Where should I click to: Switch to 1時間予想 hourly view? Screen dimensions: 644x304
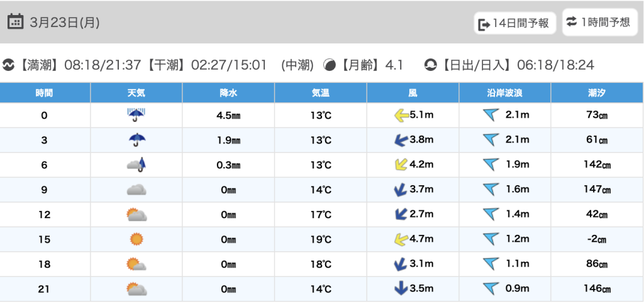coord(599,22)
